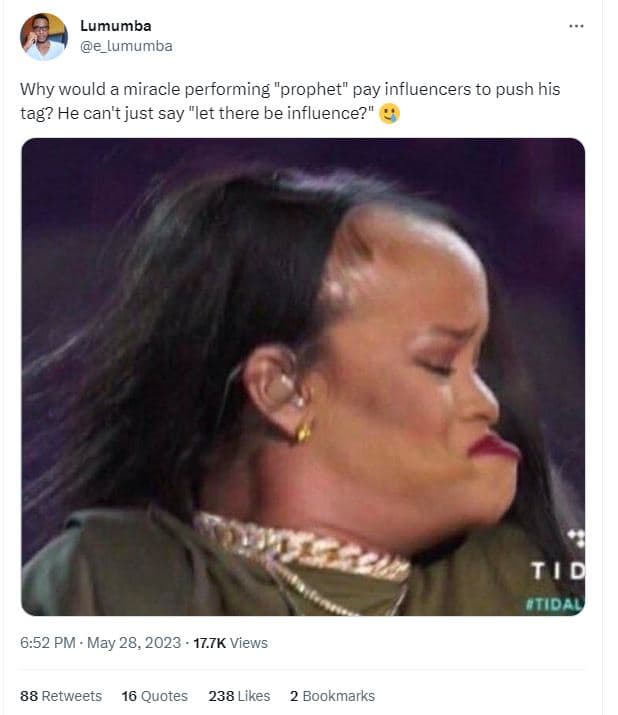Viewport: 618px width, 715px height.
Task: Visit the @e_lumumba handle
Action: point(126,46)
